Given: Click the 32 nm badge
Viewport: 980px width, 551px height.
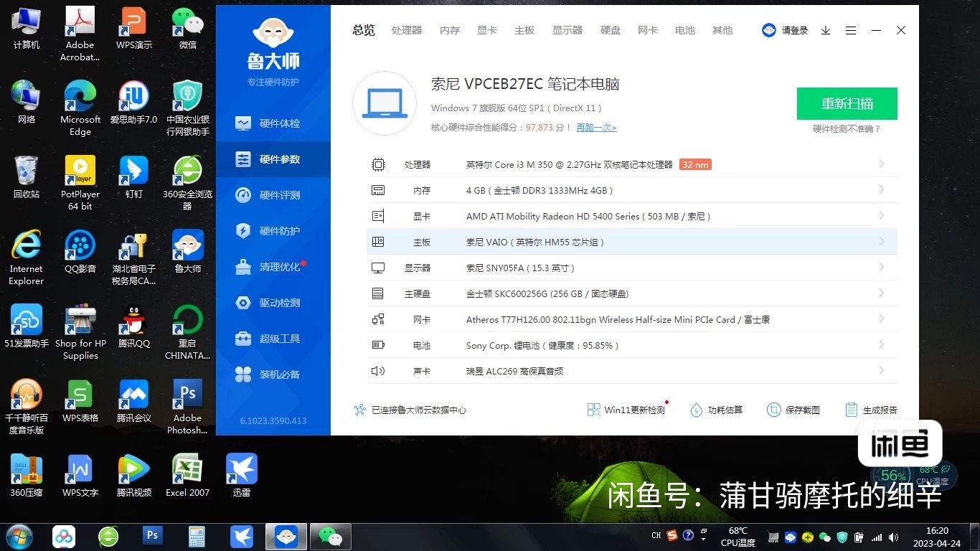Looking at the screenshot, I should (696, 164).
